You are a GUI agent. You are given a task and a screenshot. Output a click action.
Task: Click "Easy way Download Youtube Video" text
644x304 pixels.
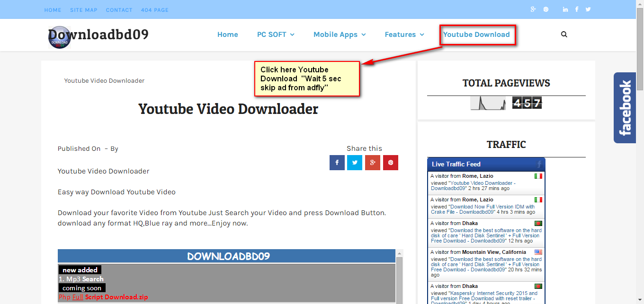click(116, 192)
